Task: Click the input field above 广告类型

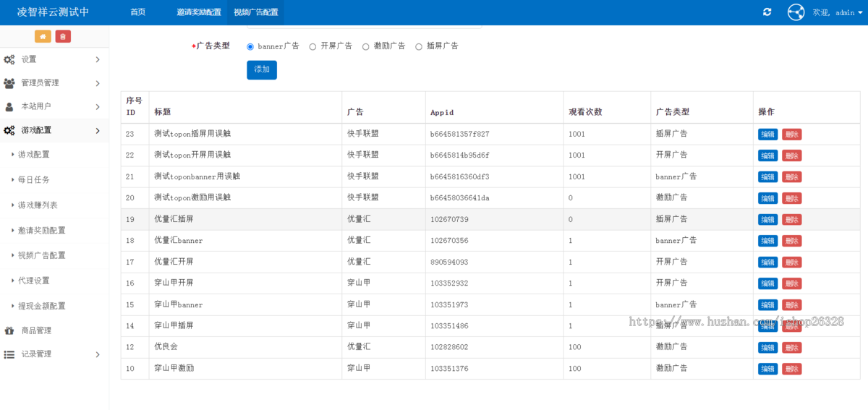Action: tap(365, 26)
